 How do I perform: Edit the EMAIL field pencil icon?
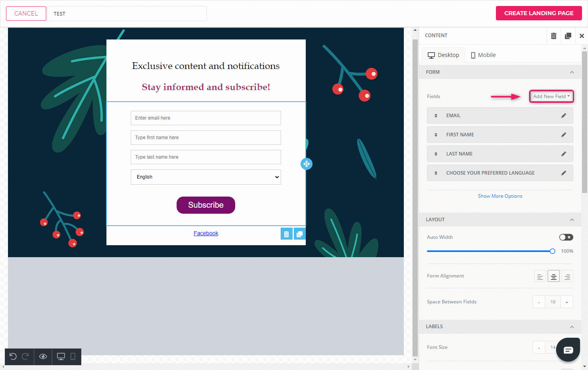(564, 116)
